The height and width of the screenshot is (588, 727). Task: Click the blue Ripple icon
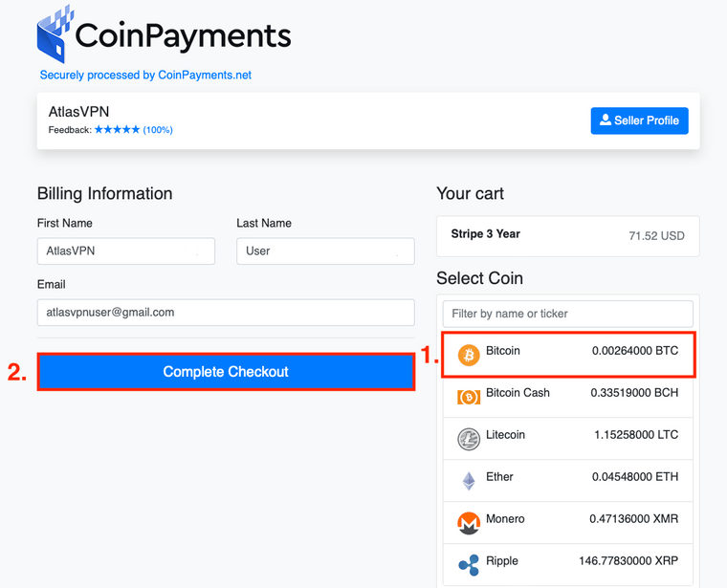pos(469,565)
